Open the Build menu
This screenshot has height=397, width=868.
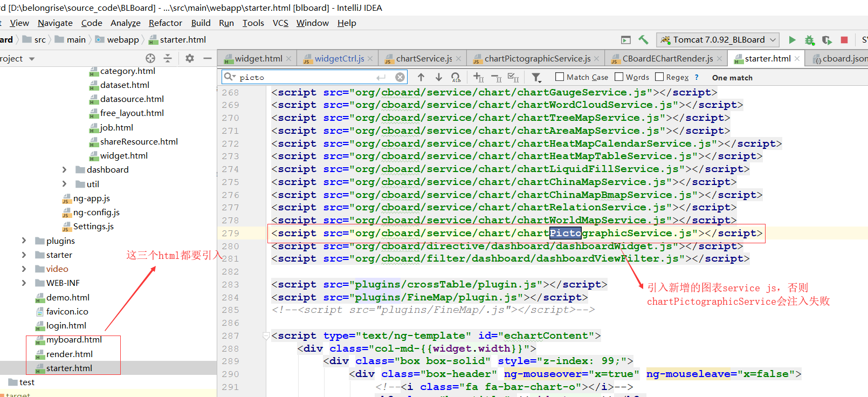[201, 23]
